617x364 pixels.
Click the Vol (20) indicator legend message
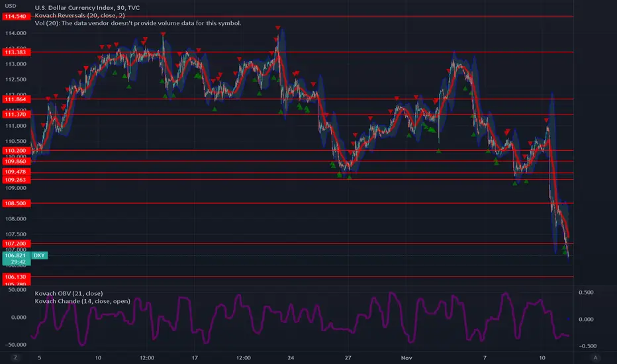(x=138, y=23)
